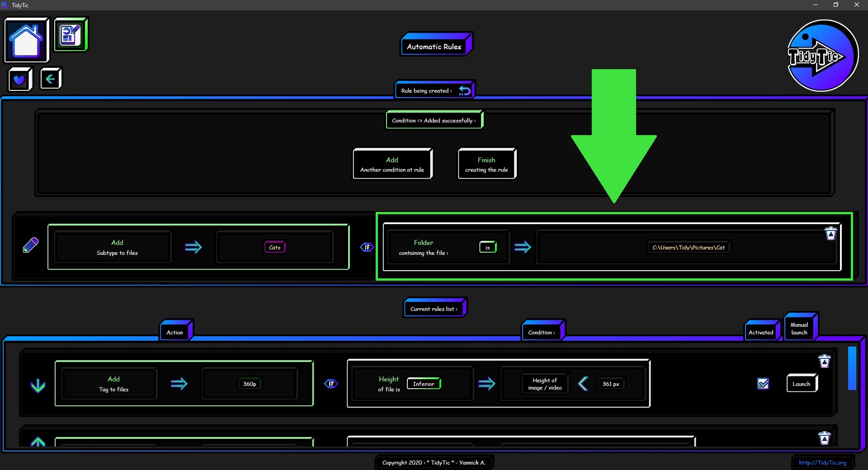Click Folder containing the file text
Viewport: 868px width, 470px height.
click(x=424, y=248)
